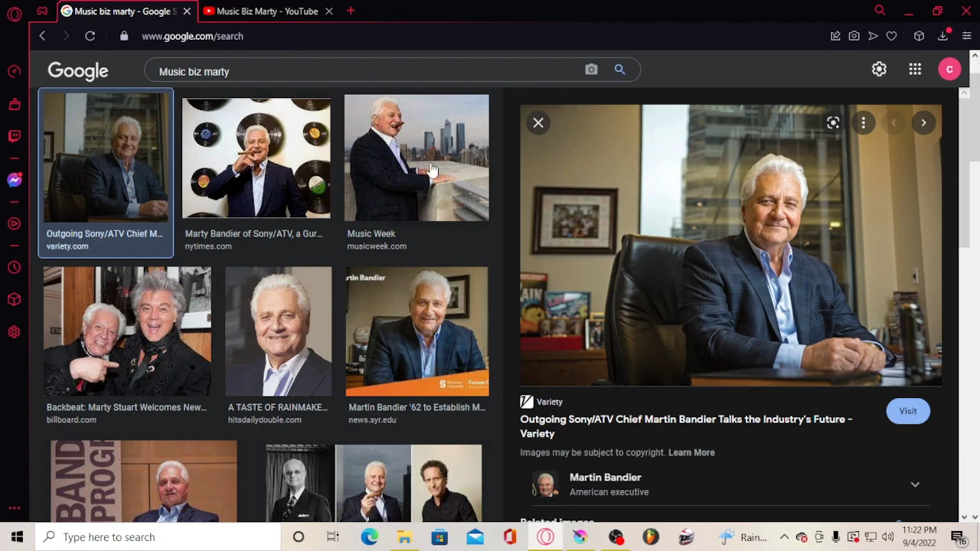Screen dimensions: 980x551
Task: Open the extensions cube icon in toolbar
Action: tap(920, 36)
